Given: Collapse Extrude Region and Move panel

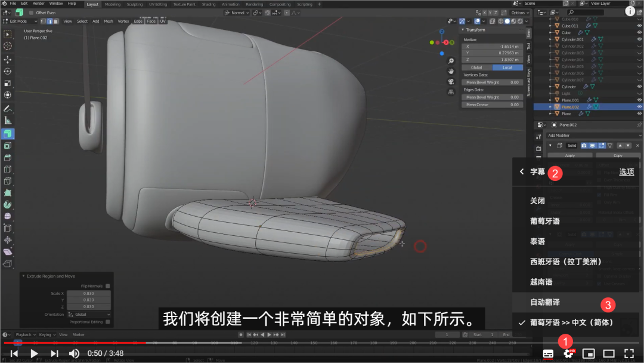Looking at the screenshot, I should [x=23, y=276].
